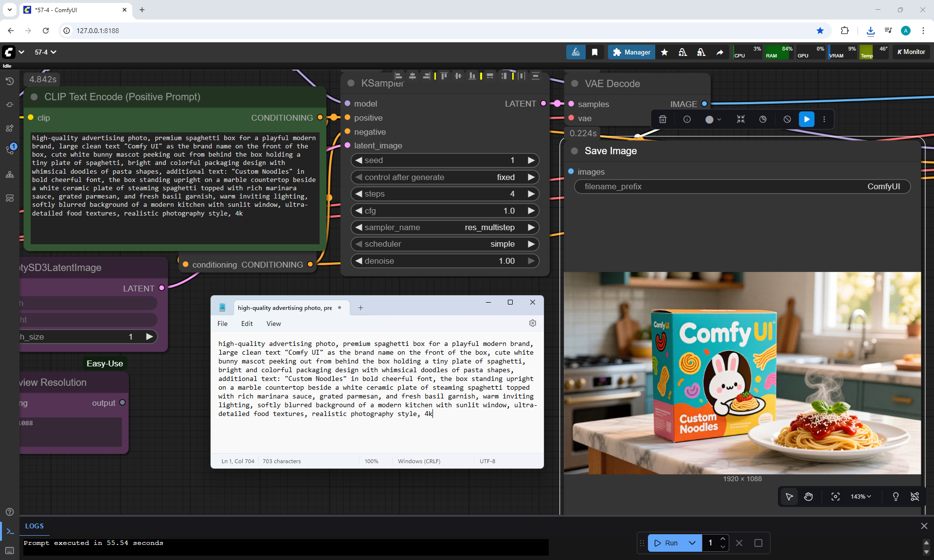Open node info icon in floating toolbar
The image size is (934, 560).
tap(687, 119)
